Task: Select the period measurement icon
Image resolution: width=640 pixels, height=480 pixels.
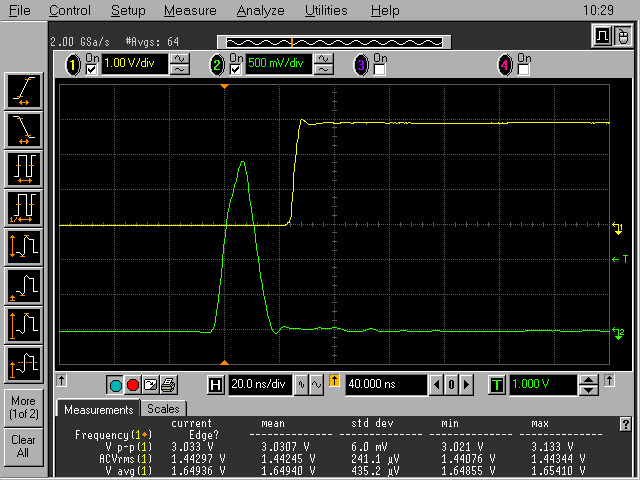Action: (x=24, y=169)
